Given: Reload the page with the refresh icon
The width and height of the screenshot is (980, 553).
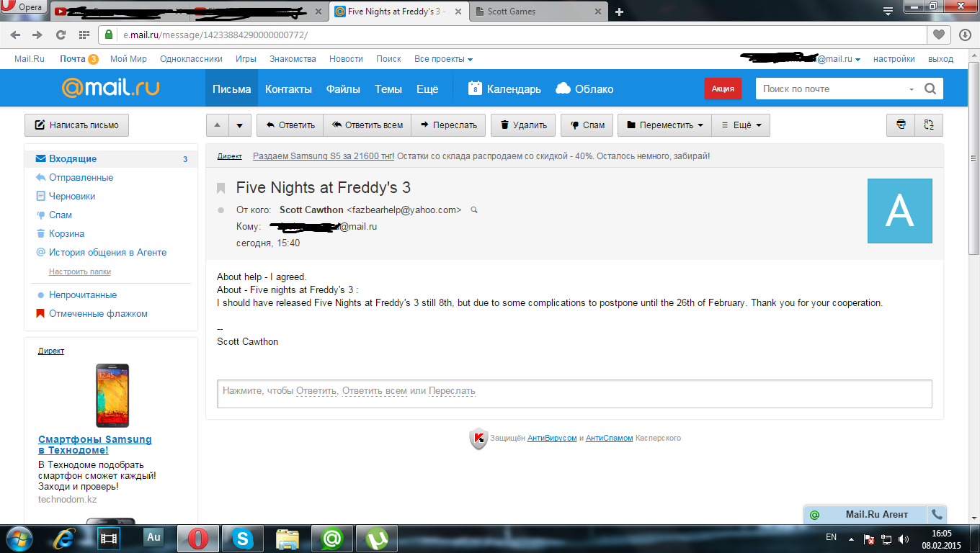Looking at the screenshot, I should click(x=61, y=35).
